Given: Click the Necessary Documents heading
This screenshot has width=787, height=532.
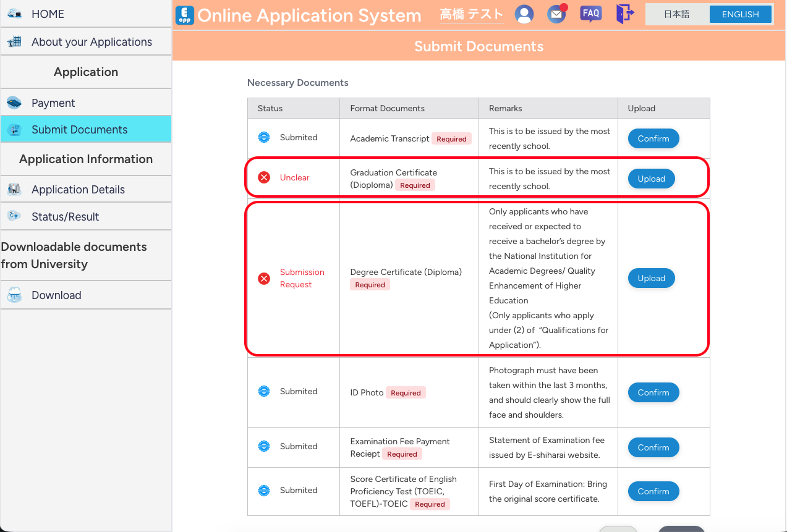Looking at the screenshot, I should [298, 83].
